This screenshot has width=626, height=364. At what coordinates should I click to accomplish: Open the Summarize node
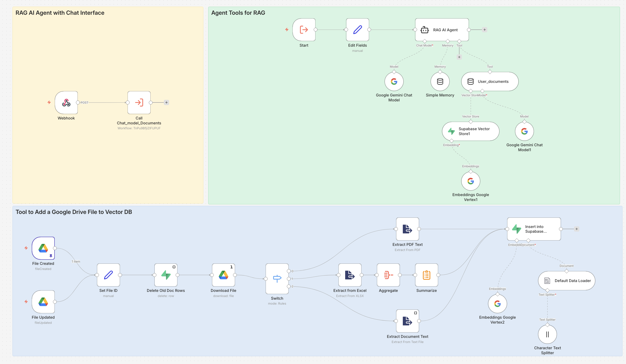[x=426, y=275]
